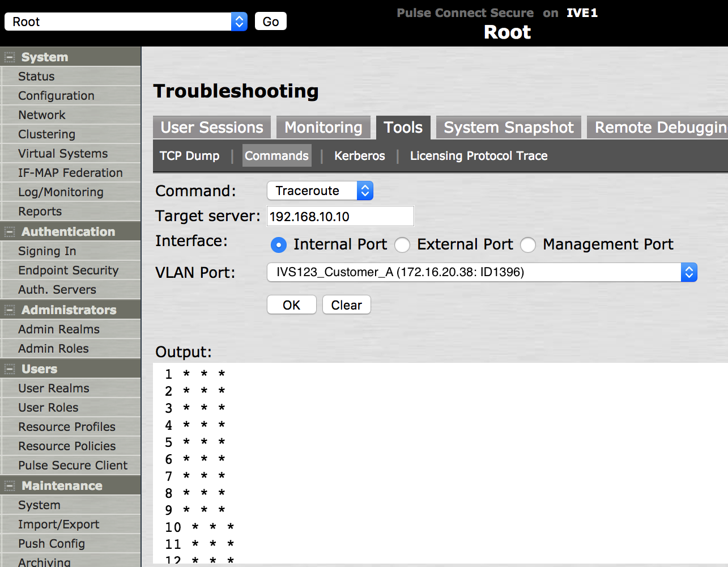Select the Internal Port radio button
Image resolution: width=728 pixels, height=567 pixels.
click(x=279, y=245)
